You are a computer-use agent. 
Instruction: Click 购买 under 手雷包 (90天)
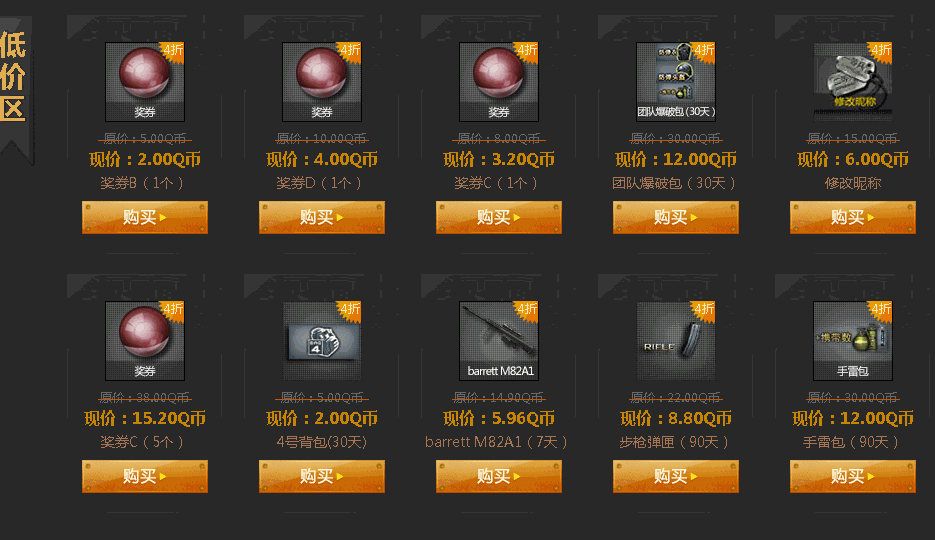[x=853, y=476]
